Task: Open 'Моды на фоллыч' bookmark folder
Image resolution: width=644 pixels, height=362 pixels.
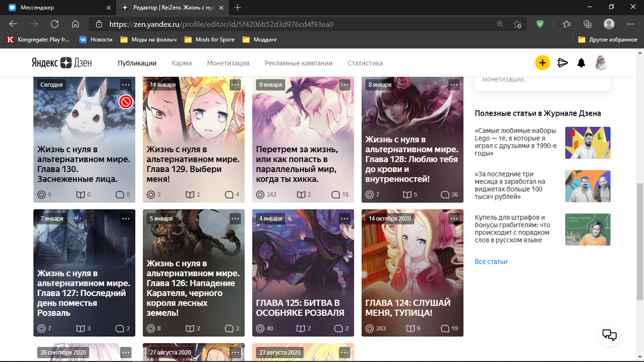Action: pyautogui.click(x=148, y=39)
